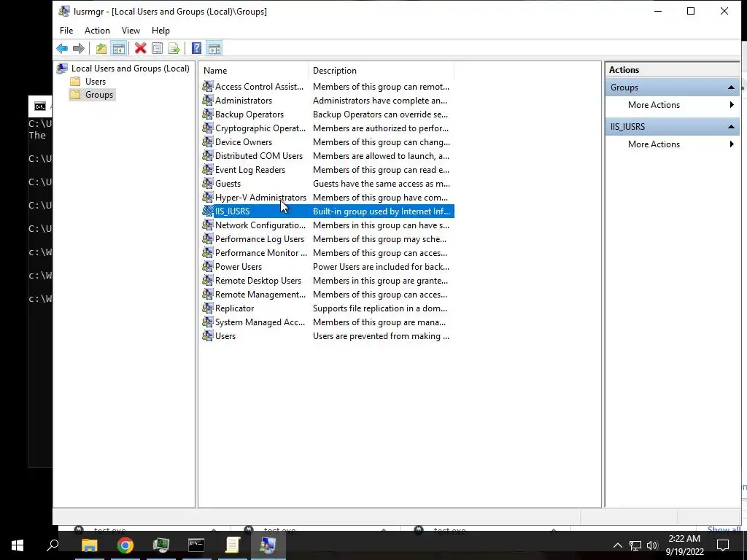This screenshot has height=560, width=747.
Task: Show hidden system tray icons
Action: pos(617,545)
